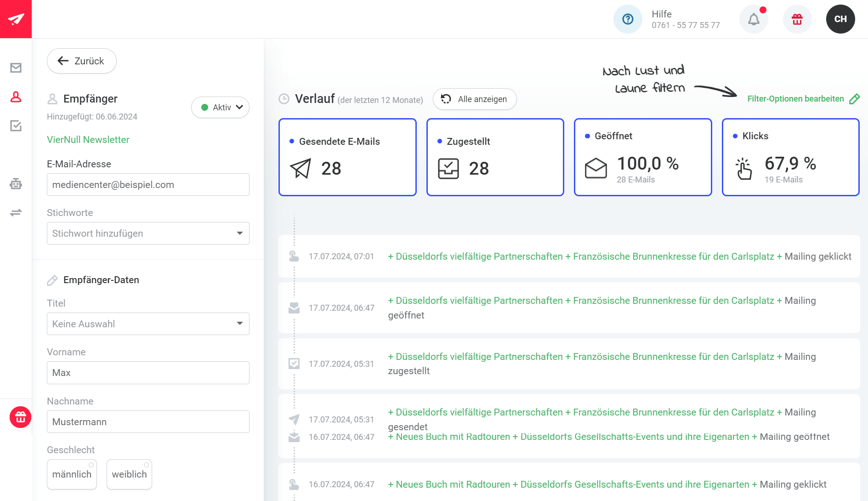Open the Titel Keine Auswahl dropdown

click(x=148, y=324)
